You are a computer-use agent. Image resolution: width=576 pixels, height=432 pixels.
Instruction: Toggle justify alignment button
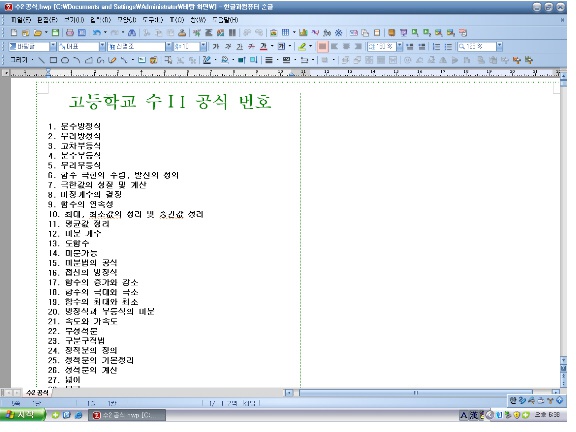[x=322, y=46]
